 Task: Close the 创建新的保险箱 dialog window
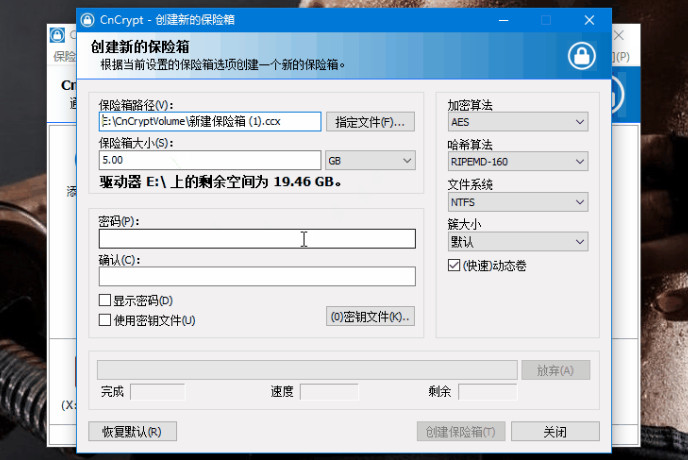coord(589,20)
